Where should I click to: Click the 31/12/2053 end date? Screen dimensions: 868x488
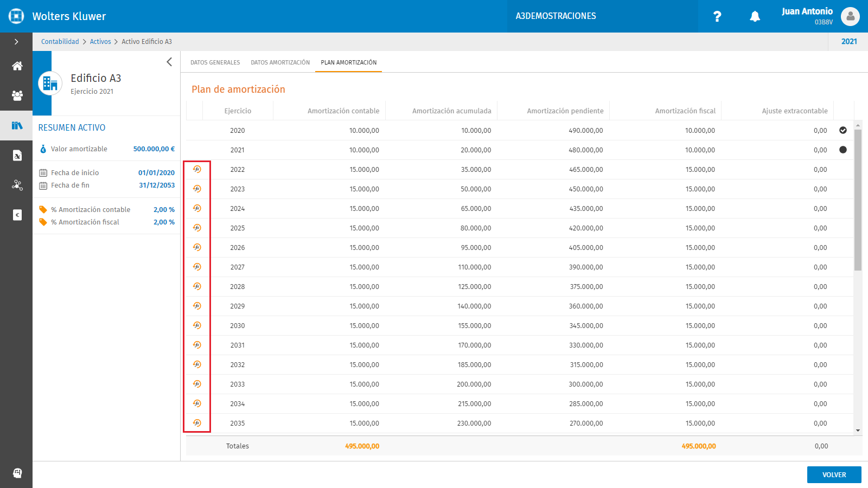pos(157,185)
